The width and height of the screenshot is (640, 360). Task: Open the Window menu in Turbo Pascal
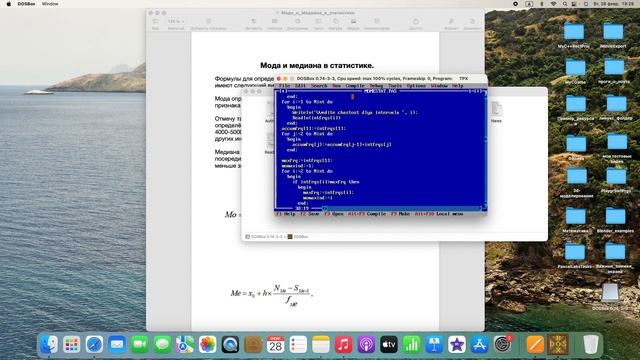[x=439, y=86]
